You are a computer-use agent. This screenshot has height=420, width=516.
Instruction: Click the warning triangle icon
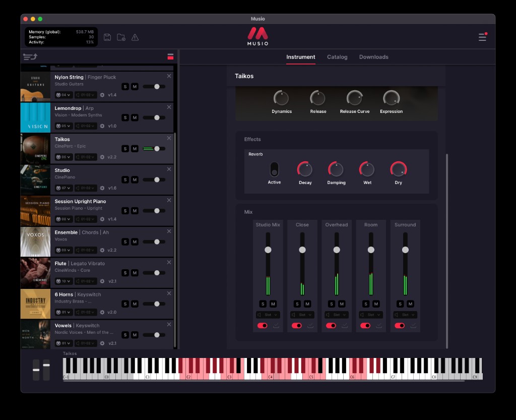pyautogui.click(x=135, y=37)
